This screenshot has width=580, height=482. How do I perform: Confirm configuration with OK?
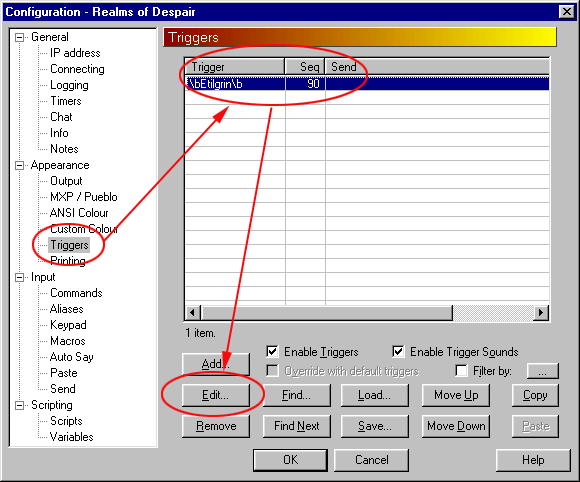[290, 460]
